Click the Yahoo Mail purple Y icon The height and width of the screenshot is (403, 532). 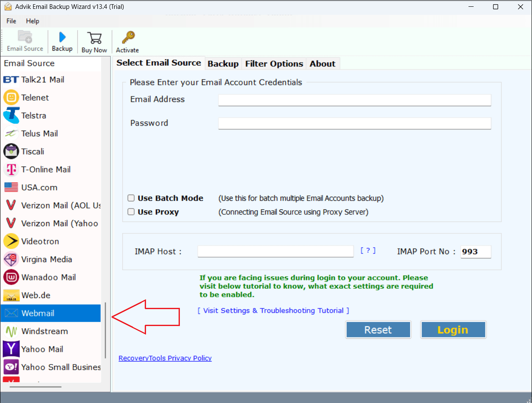click(11, 349)
